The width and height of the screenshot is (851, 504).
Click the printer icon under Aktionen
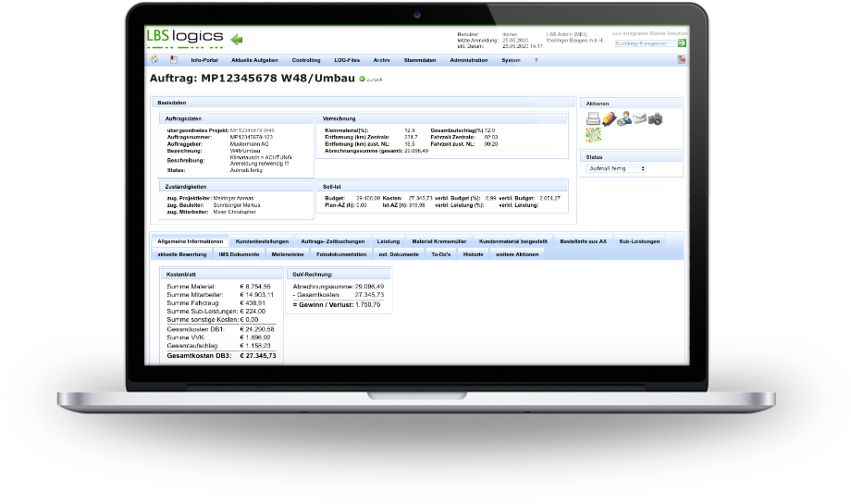592,118
